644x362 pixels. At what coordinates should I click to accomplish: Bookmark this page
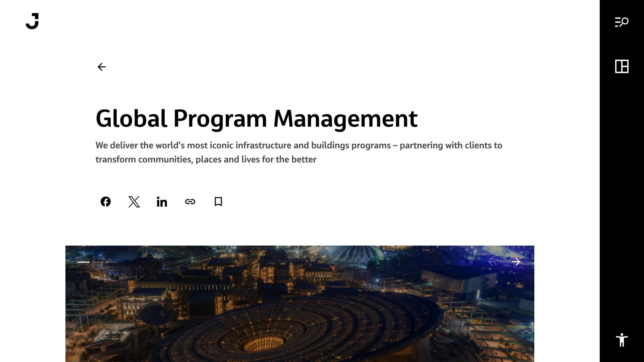pyautogui.click(x=218, y=202)
